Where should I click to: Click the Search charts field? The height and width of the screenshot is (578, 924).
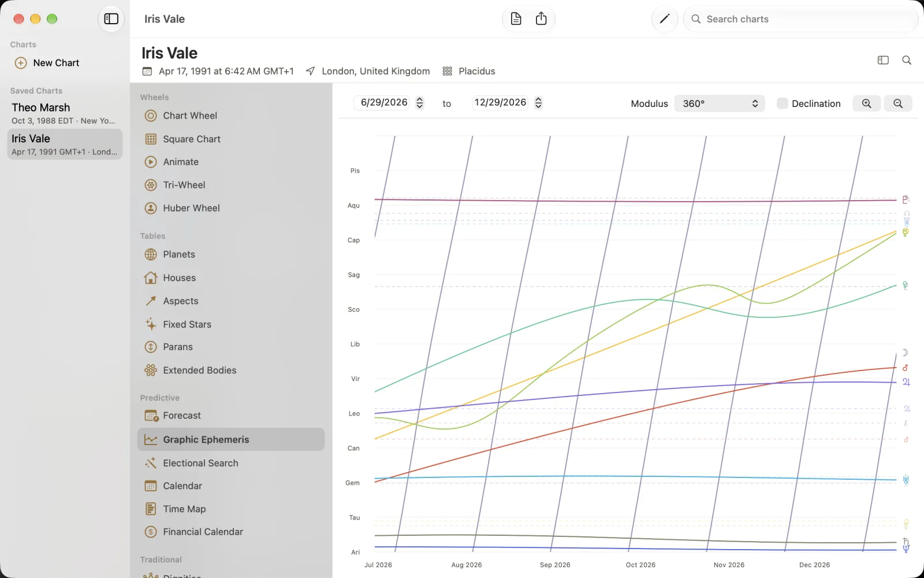coord(800,19)
